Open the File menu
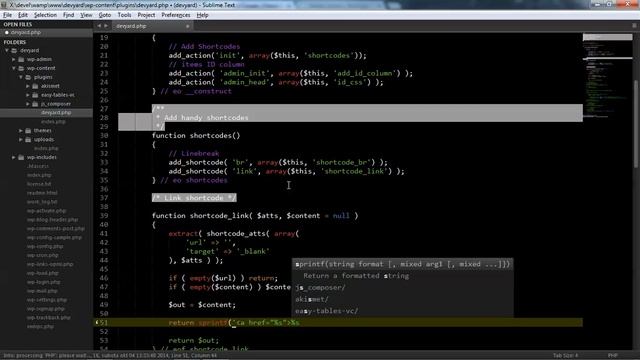640x360 pixels. click(7, 15)
